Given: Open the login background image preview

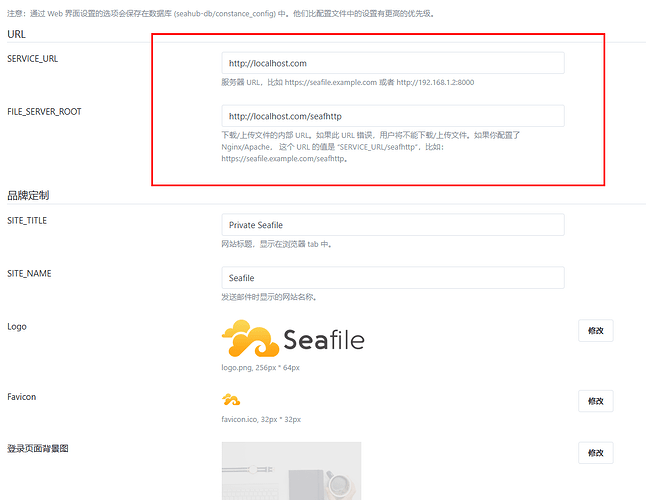Looking at the screenshot, I should click(x=291, y=471).
